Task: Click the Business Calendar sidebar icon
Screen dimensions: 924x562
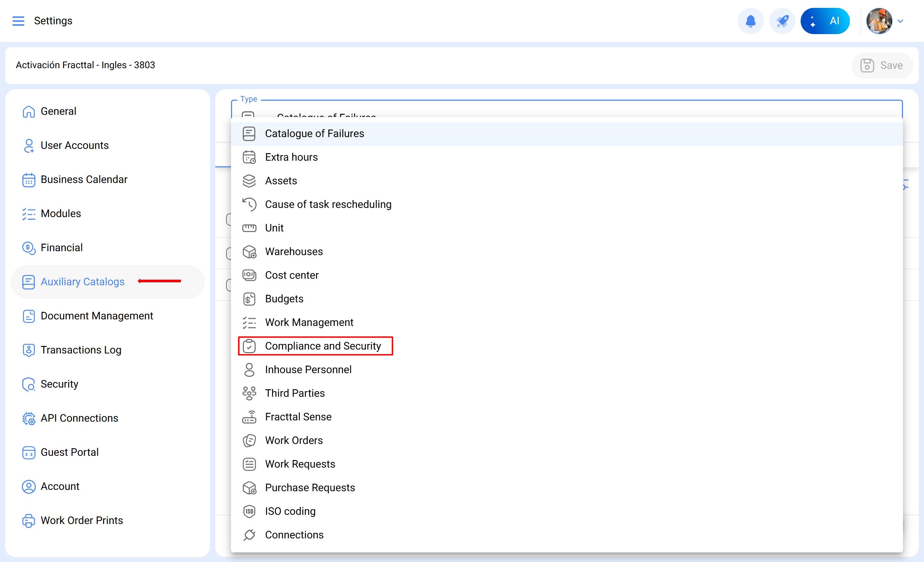Action: [x=29, y=180]
